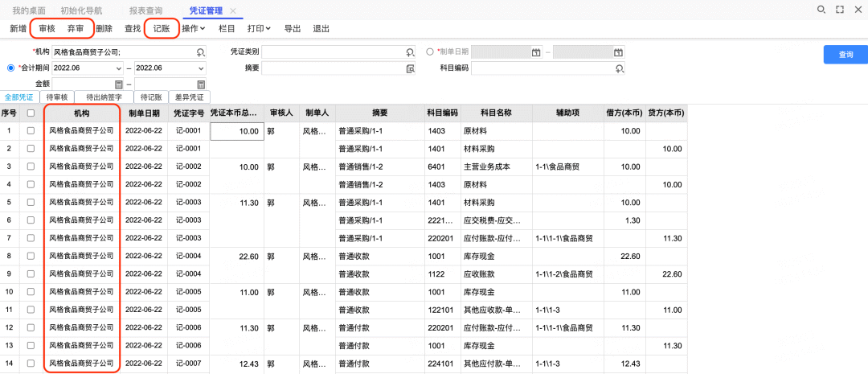Open calendar icon of 制单日期 start
Viewport: 868px width, 374px height.
coord(535,52)
